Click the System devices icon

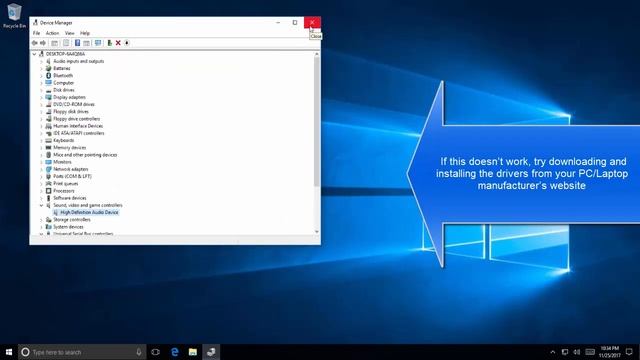click(49, 227)
